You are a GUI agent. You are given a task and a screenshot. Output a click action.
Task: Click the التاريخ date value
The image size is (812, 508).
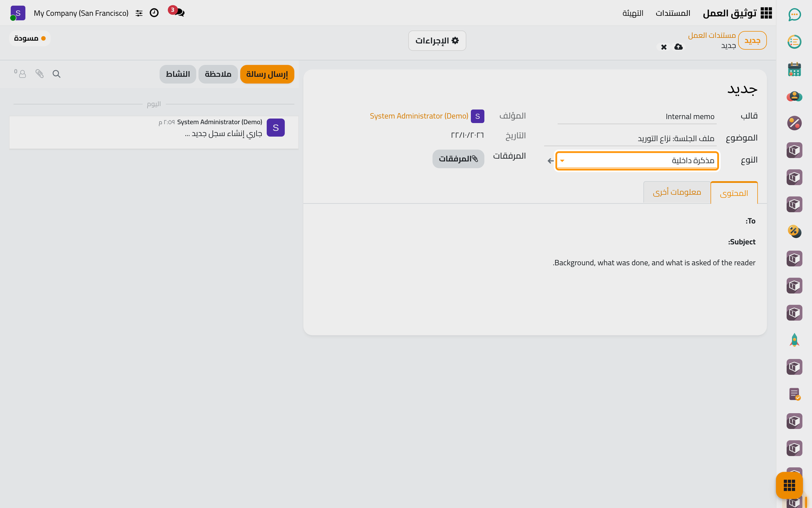(x=467, y=135)
